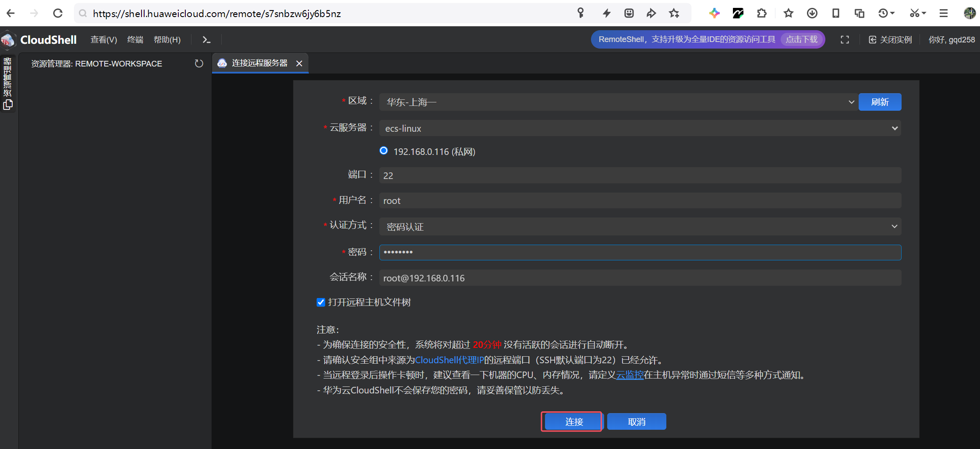
Task: Open the 终端 menu
Action: pyautogui.click(x=135, y=40)
